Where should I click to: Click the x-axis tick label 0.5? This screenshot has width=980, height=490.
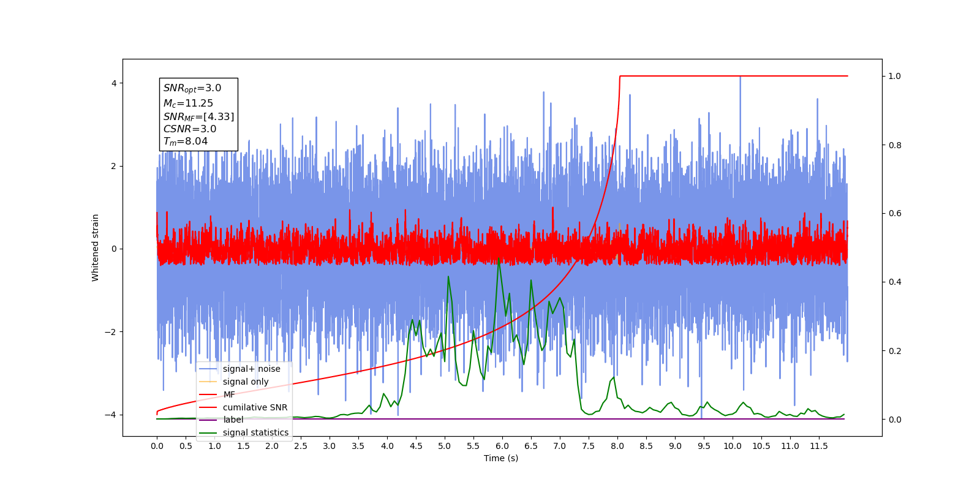186,446
